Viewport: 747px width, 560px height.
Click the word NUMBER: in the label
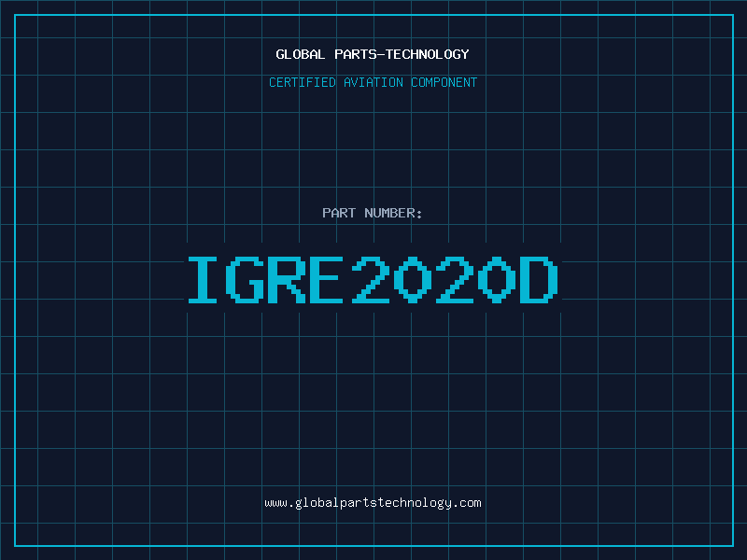point(394,213)
